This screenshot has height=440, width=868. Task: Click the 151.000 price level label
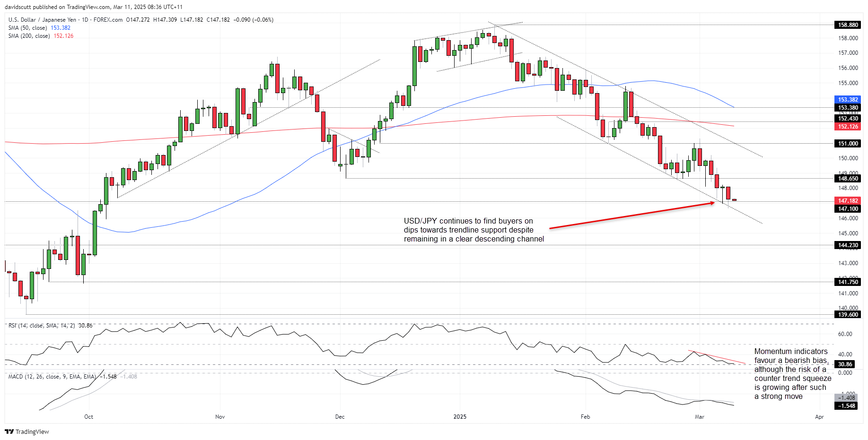[x=848, y=144]
